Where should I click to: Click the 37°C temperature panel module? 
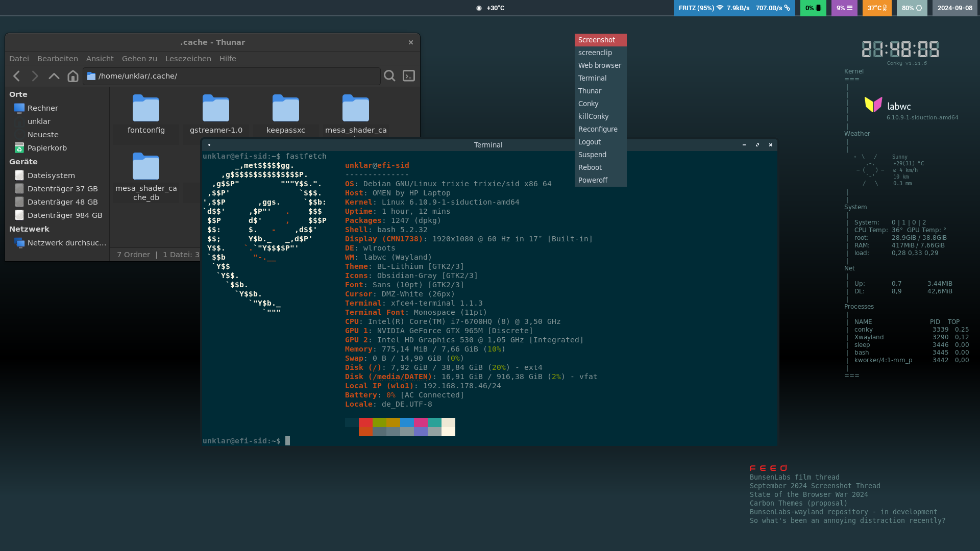(877, 8)
